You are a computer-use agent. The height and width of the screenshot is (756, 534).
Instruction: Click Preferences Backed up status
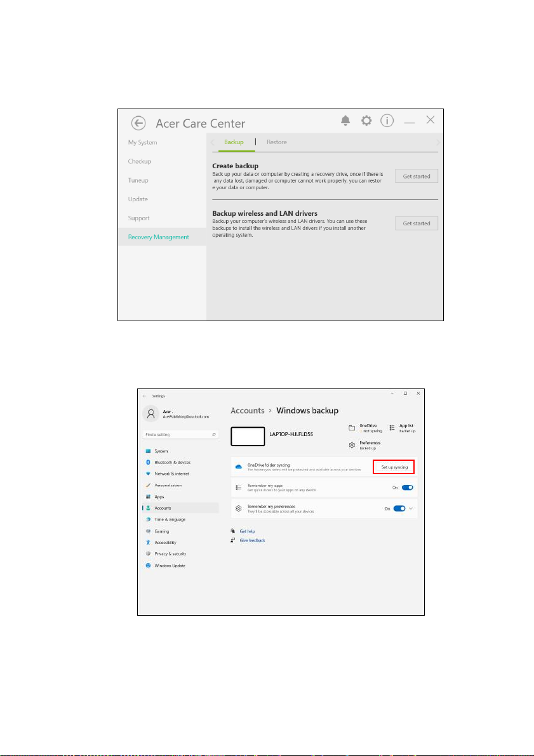tap(365, 445)
